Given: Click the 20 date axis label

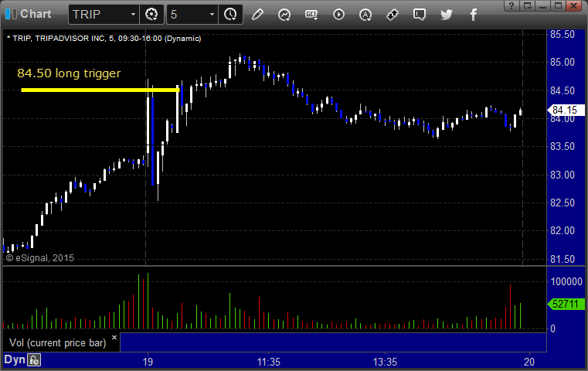Looking at the screenshot, I should (529, 362).
